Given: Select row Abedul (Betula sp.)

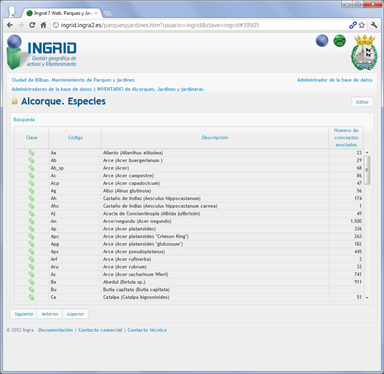Looking at the screenshot, I should 189,282.
